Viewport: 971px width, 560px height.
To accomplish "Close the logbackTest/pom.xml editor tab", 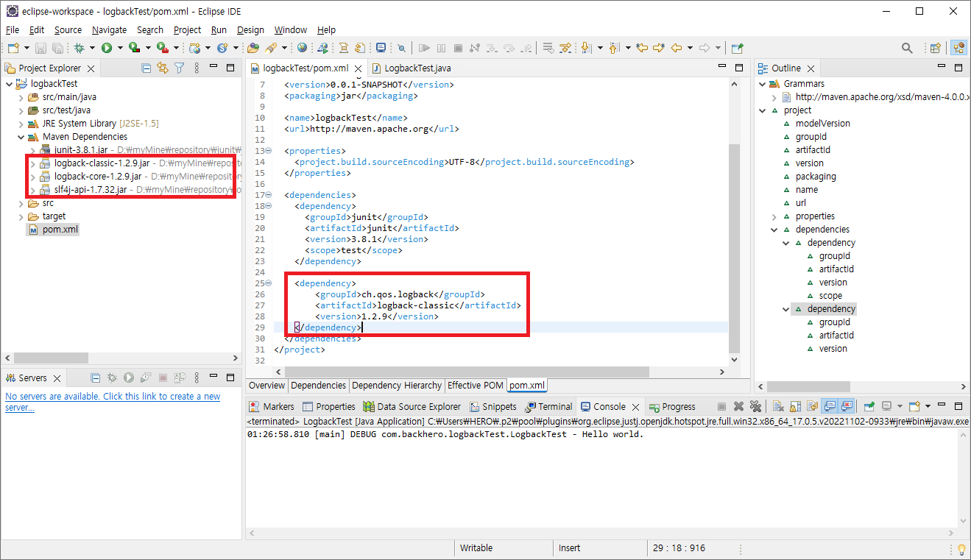I will (x=358, y=68).
